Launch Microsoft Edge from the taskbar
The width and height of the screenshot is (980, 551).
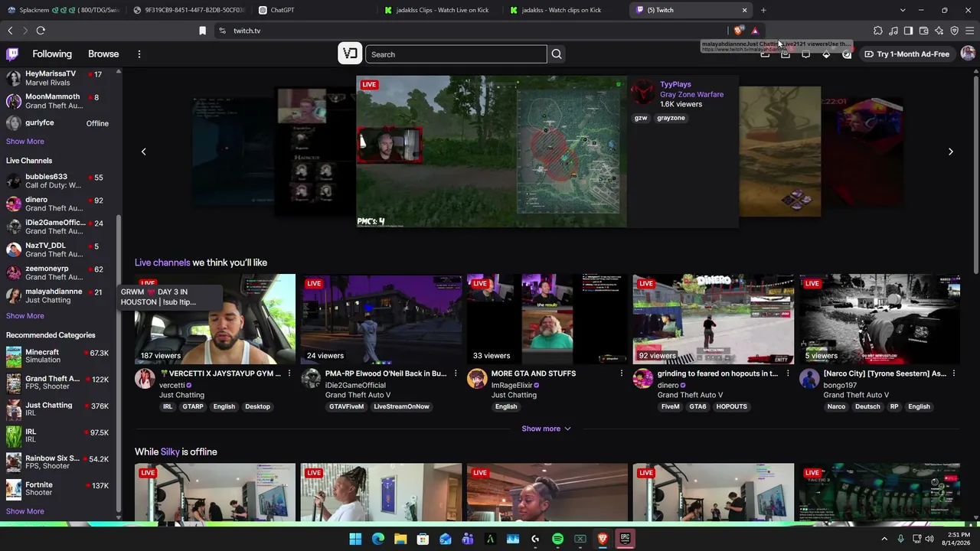click(378, 539)
